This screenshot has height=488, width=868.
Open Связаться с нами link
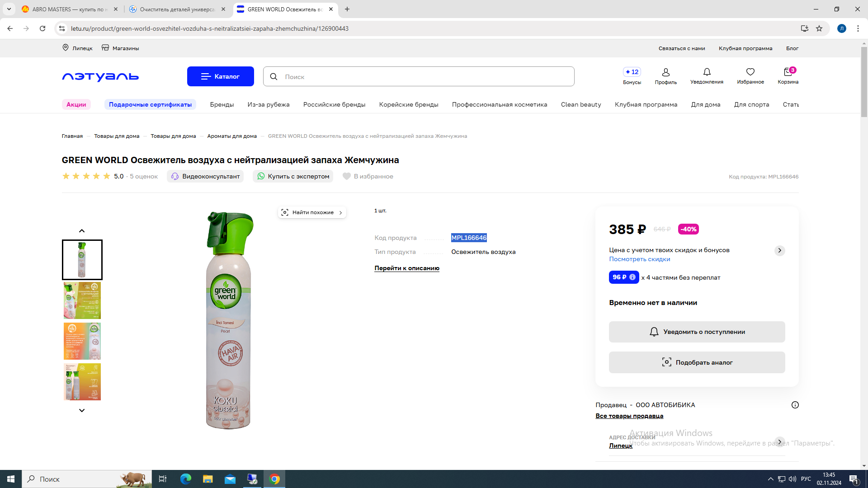coord(682,48)
